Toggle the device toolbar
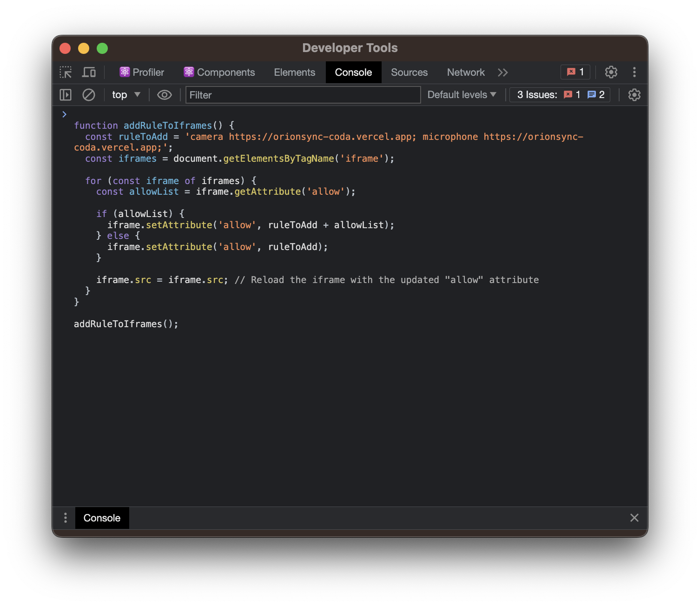Viewport: 700px width, 606px height. click(89, 72)
